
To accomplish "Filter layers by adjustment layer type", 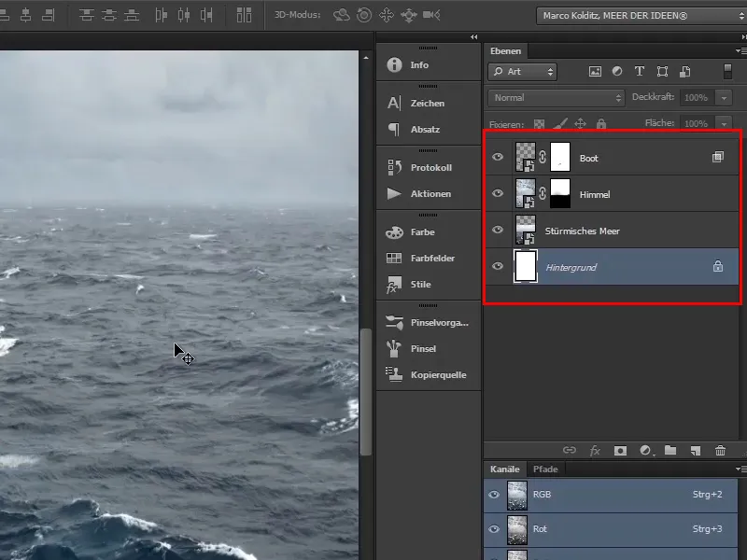I will 617,72.
